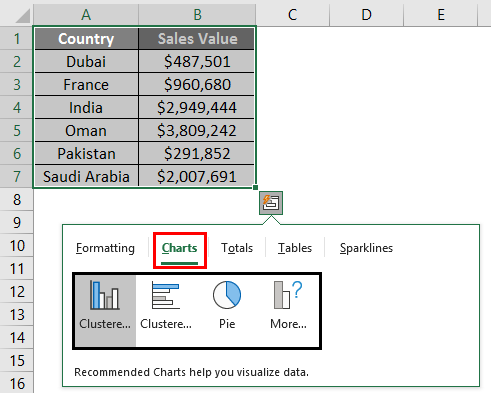Screen dimensions: 491x393
Task: Select column E header
Action: tap(441, 15)
